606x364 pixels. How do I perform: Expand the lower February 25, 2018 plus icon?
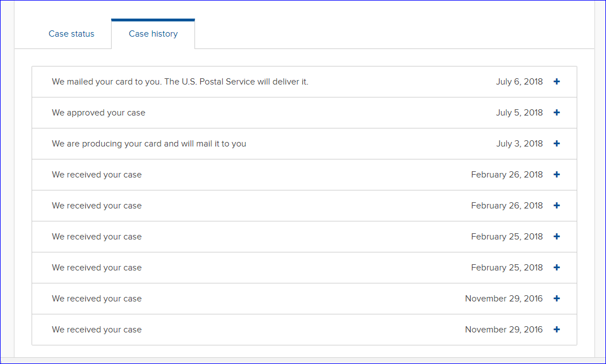(556, 268)
